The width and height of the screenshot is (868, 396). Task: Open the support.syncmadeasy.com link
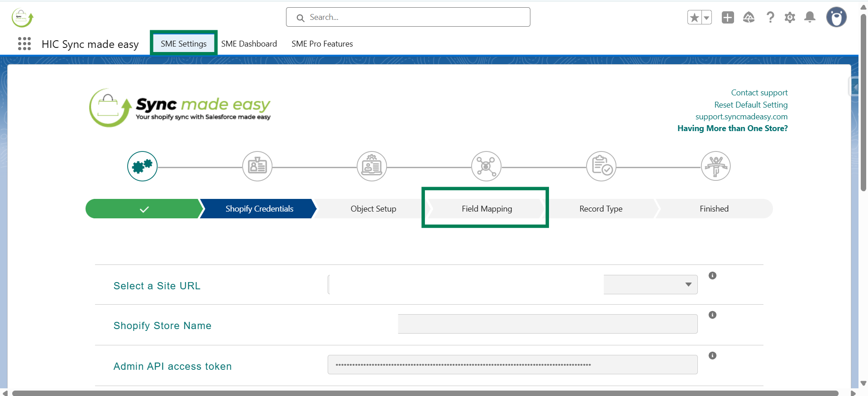coord(741,117)
